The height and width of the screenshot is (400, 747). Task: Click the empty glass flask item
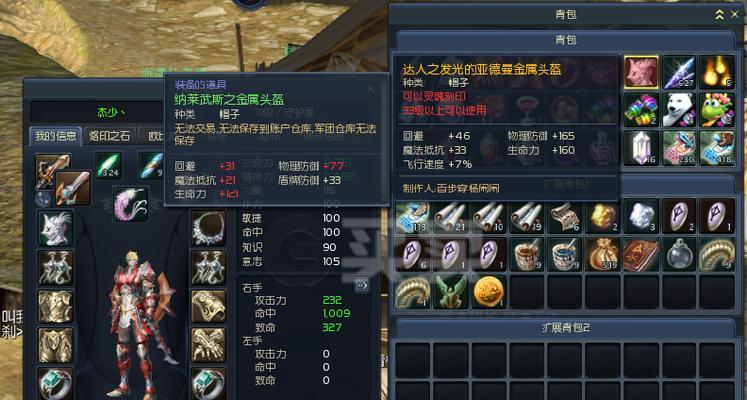point(679,254)
